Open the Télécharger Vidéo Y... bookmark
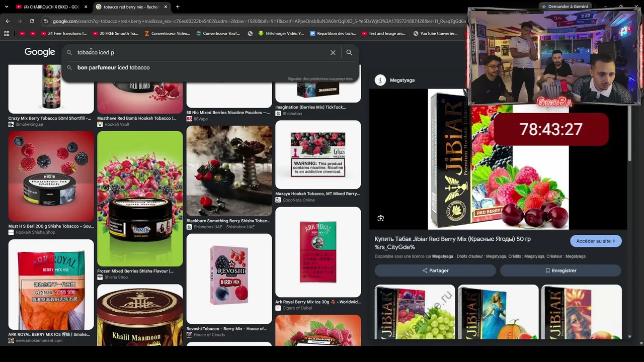Viewport: 644px width, 362px height. (x=281, y=34)
